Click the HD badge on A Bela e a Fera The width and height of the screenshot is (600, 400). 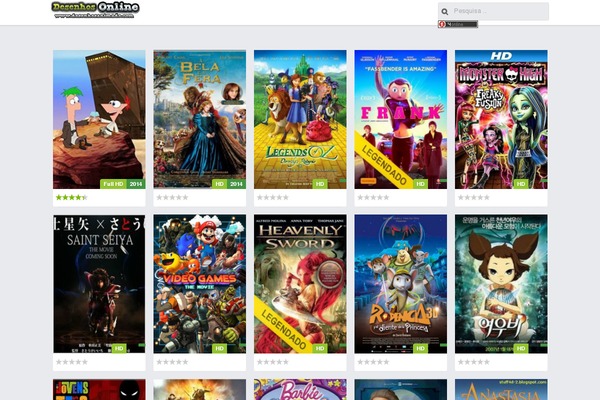point(220,184)
